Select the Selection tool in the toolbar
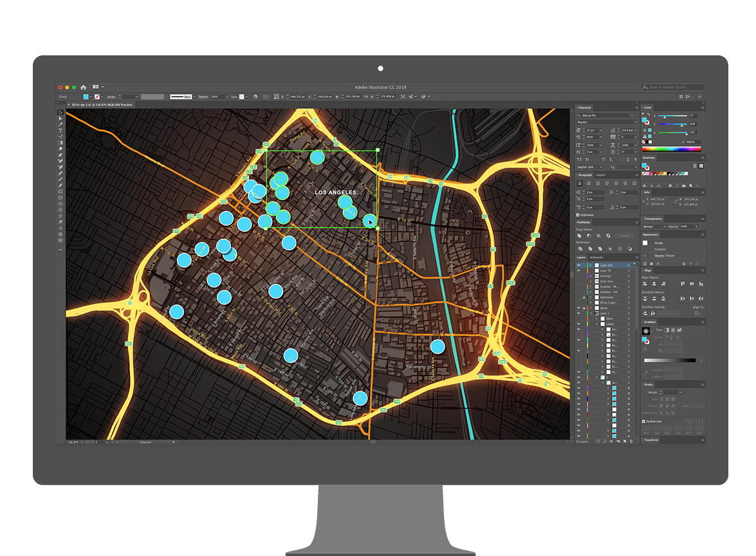The width and height of the screenshot is (756, 556). coord(60,111)
